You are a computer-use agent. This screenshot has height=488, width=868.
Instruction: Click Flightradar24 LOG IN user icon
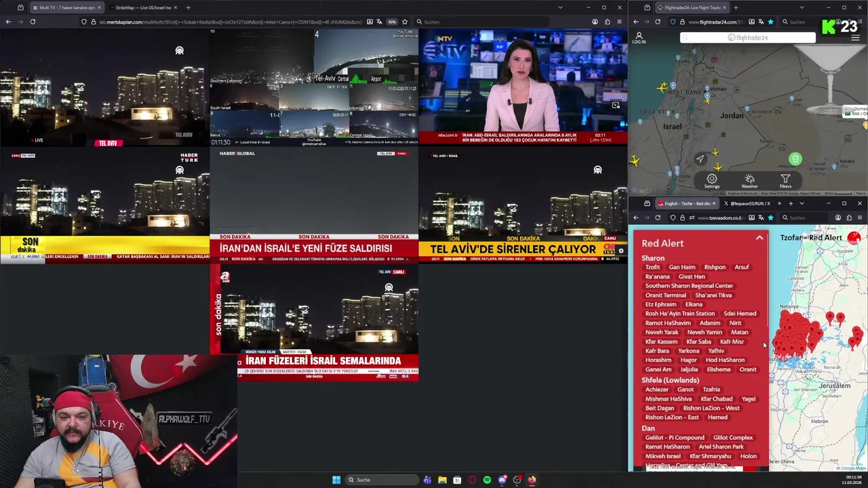[639, 38]
